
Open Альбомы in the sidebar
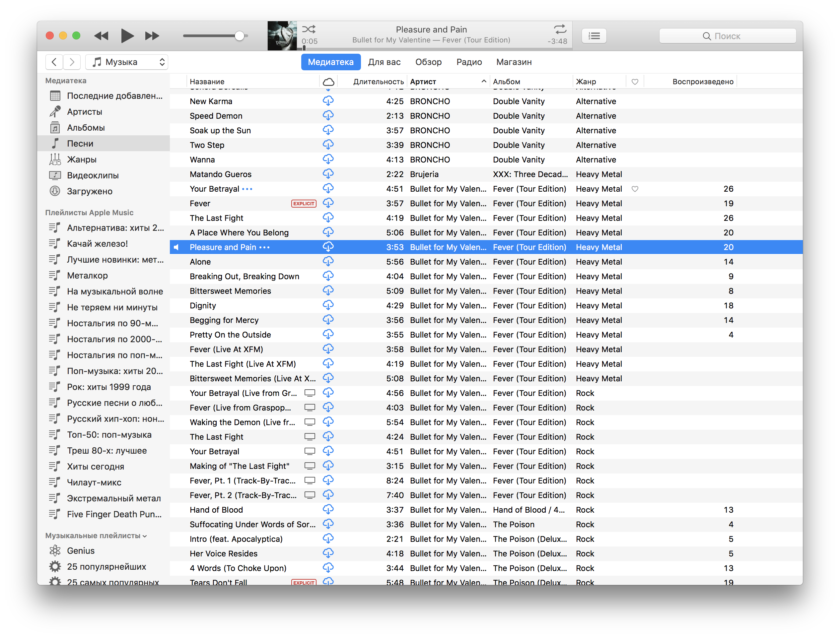(103, 128)
